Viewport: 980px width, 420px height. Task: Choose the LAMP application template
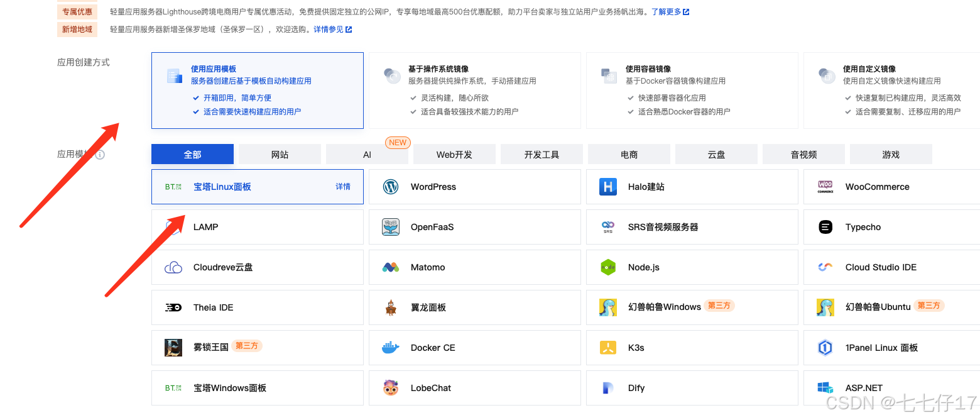click(258, 227)
